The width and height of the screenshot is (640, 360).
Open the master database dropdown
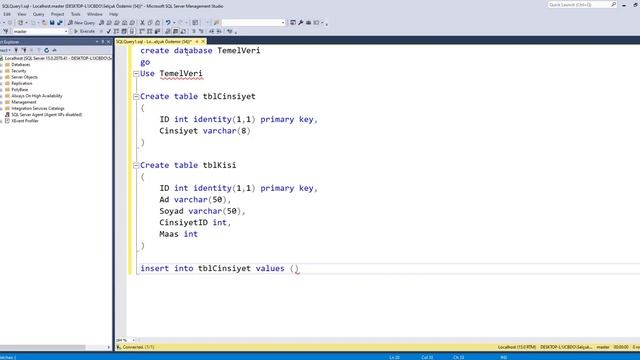[x=66, y=31]
